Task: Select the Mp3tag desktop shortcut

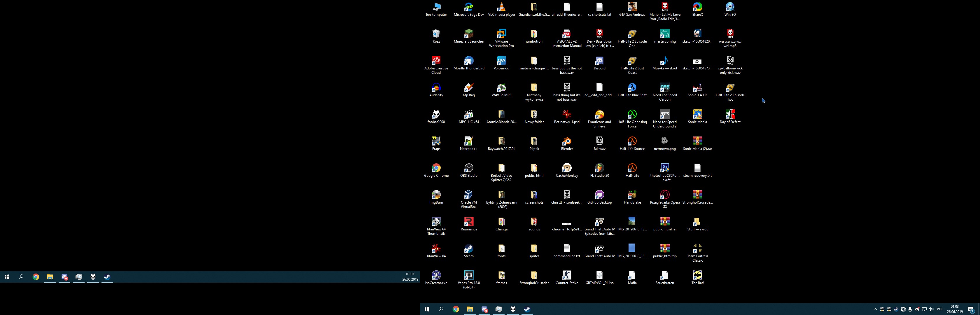Action: (x=469, y=90)
